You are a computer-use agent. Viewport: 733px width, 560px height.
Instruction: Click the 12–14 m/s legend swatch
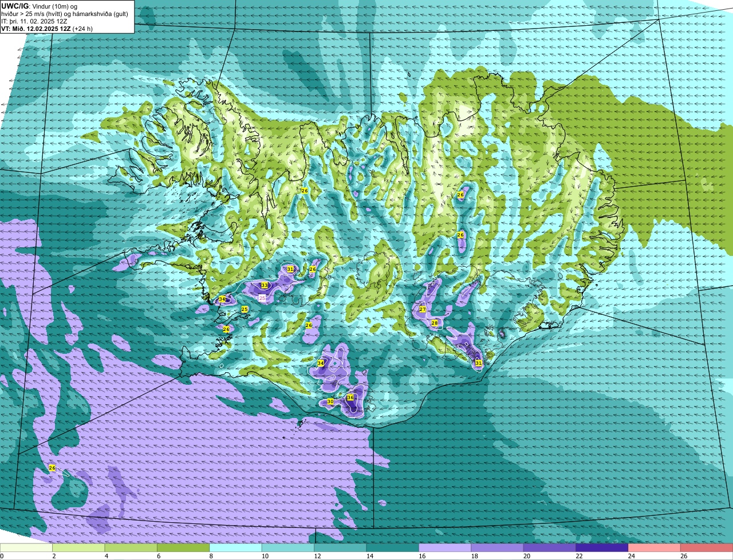point(340,548)
